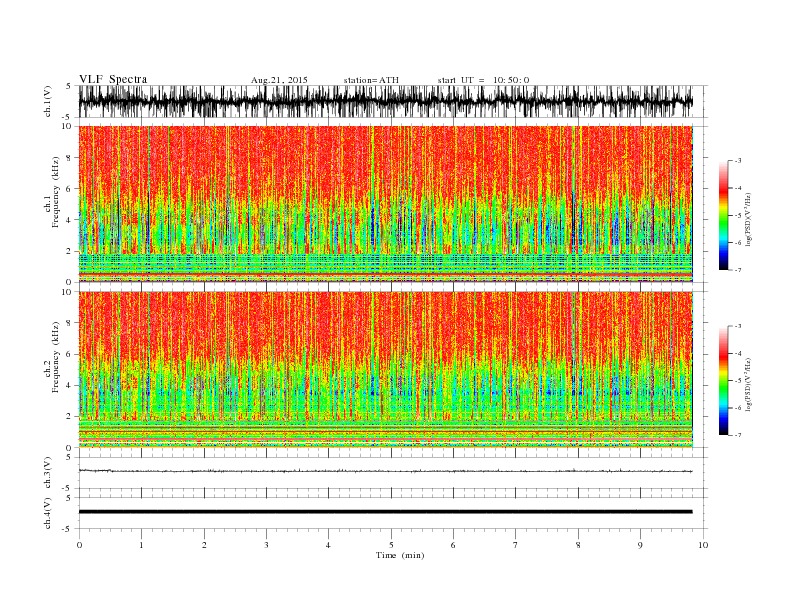Click the ch.2 spectrogram color scale bar
Viewport: 792px width, 612px height.
click(723, 380)
